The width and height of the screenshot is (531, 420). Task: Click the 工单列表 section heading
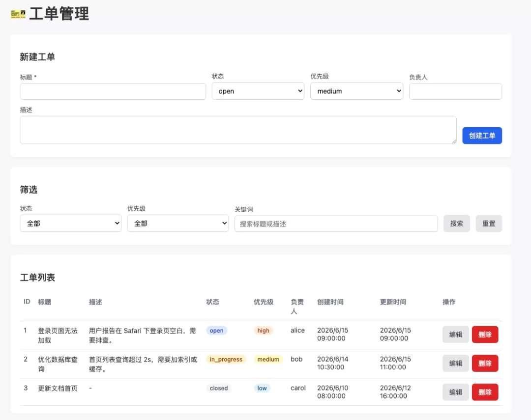pos(37,278)
